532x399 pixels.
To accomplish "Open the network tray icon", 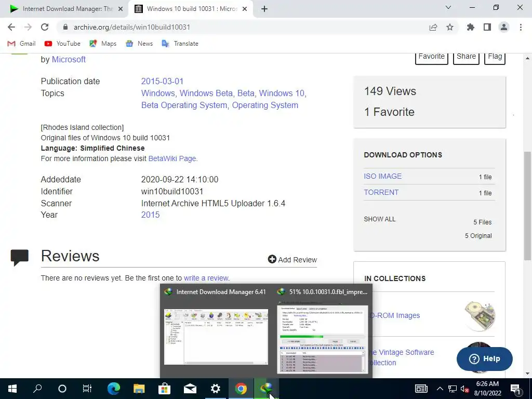I will pos(453,389).
